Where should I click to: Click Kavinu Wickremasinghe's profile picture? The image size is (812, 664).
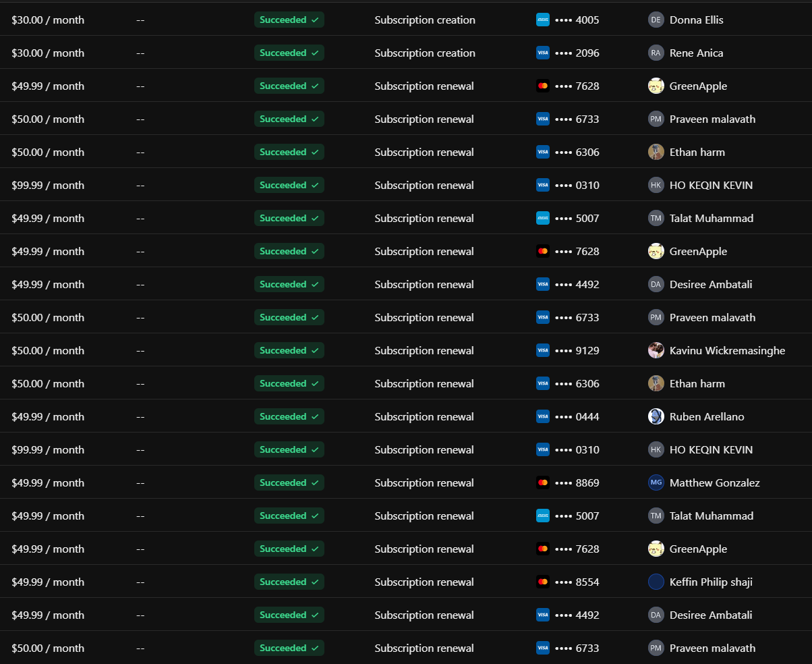[x=656, y=351]
